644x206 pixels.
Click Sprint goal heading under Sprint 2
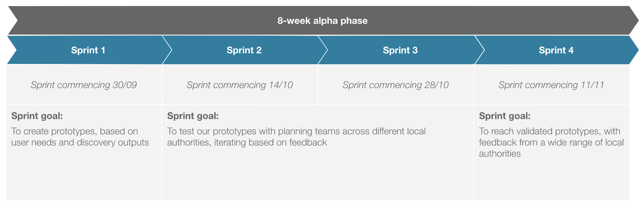193,116
